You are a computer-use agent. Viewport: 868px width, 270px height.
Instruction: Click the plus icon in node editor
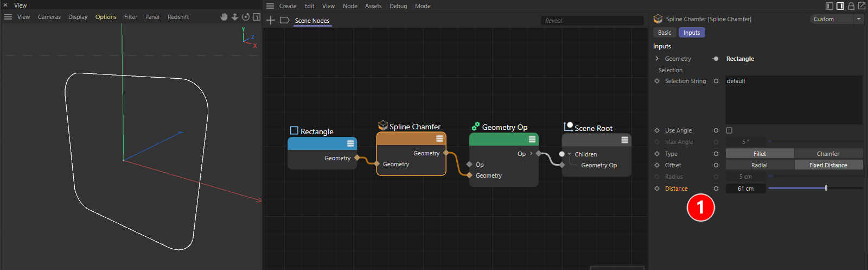point(271,21)
